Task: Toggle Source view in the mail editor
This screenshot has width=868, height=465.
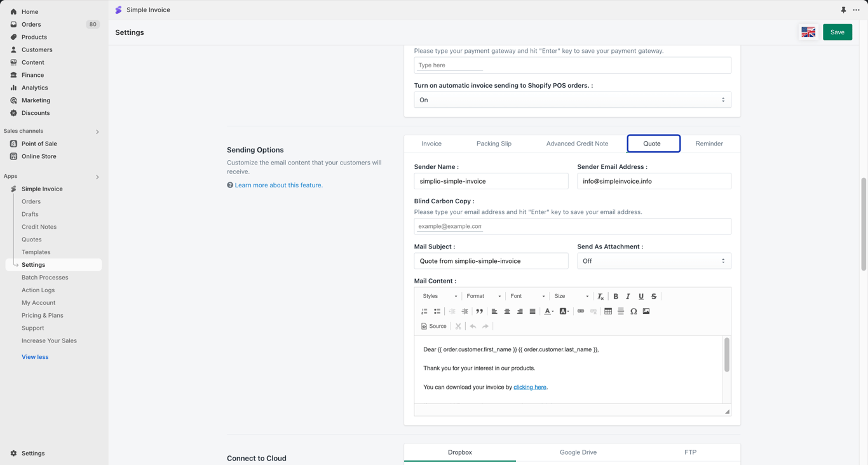Action: [x=434, y=326]
